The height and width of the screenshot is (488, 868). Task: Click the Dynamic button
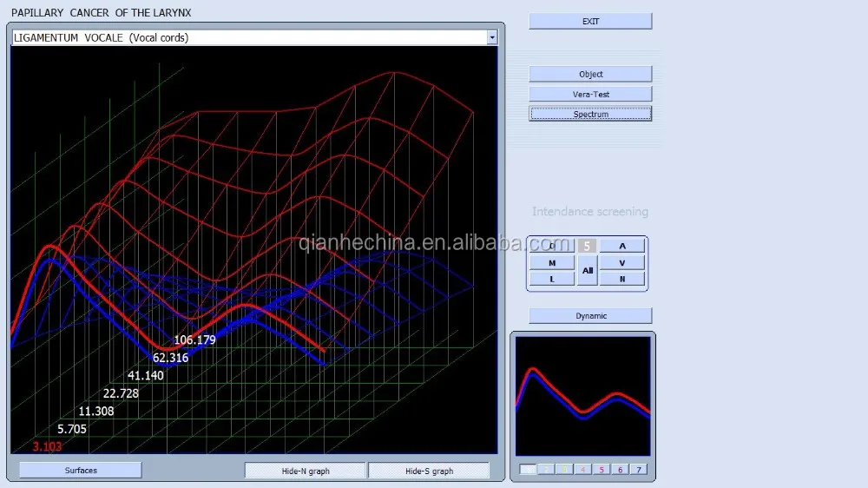click(x=590, y=316)
